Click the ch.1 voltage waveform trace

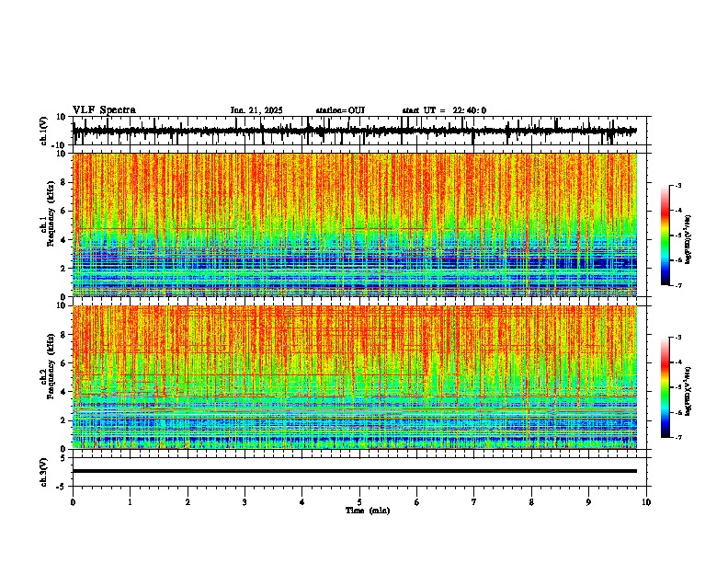click(x=354, y=131)
